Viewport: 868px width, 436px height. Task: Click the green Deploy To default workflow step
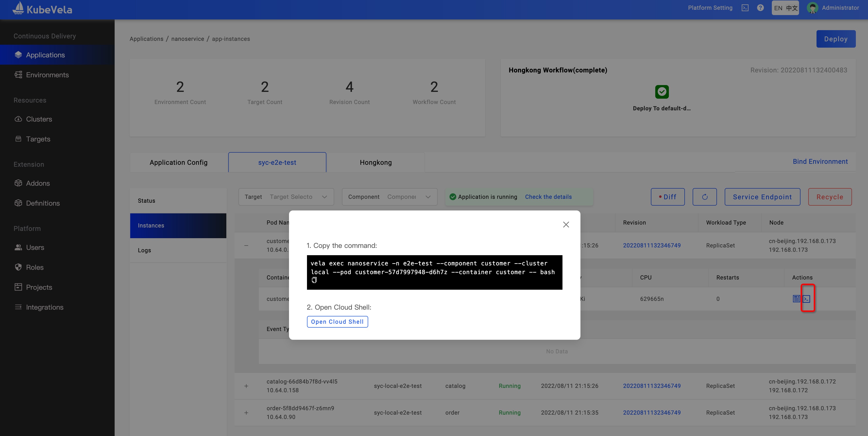coord(662,92)
